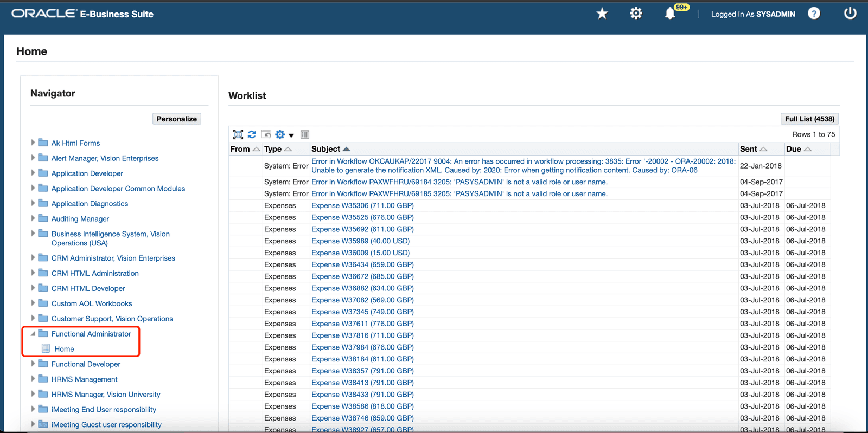Open the PAXWFHRU/69184 workflow error
The height and width of the screenshot is (433, 868).
coord(459,182)
